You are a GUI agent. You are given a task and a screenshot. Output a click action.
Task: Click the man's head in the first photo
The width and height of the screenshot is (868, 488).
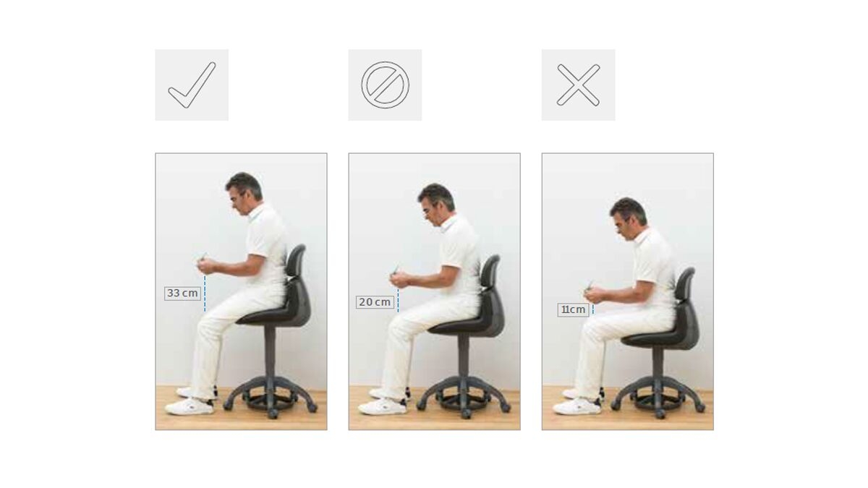(242, 190)
